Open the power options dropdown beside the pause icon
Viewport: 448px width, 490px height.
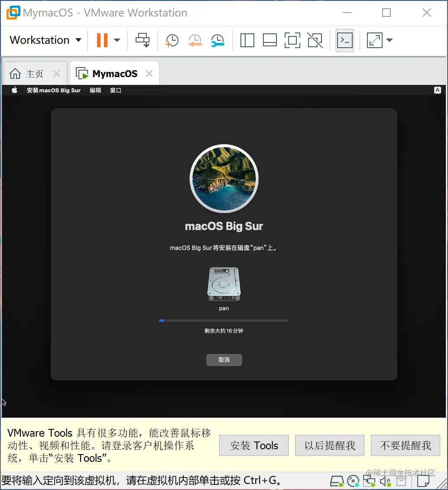[117, 40]
